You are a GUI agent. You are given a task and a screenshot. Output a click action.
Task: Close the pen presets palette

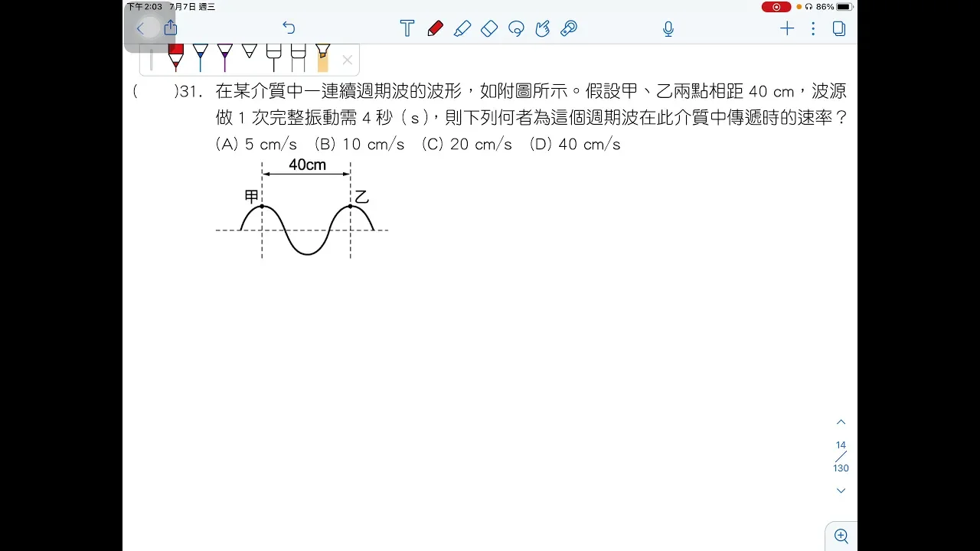pos(347,60)
